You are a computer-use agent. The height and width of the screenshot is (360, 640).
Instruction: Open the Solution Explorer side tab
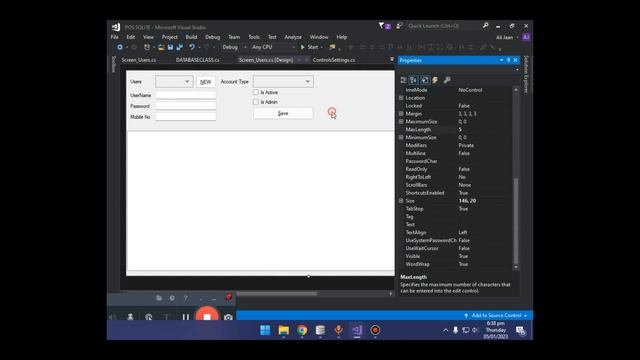[x=526, y=74]
